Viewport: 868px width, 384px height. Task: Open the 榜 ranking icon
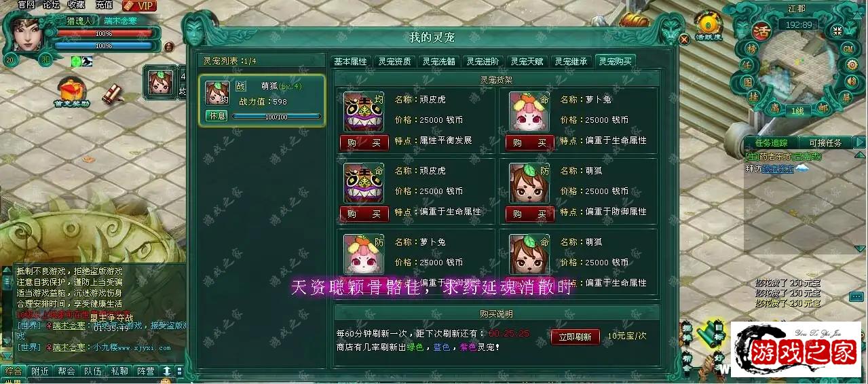pyautogui.click(x=751, y=48)
